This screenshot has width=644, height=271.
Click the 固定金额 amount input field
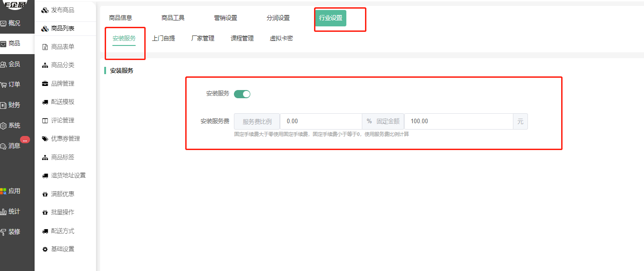457,121
